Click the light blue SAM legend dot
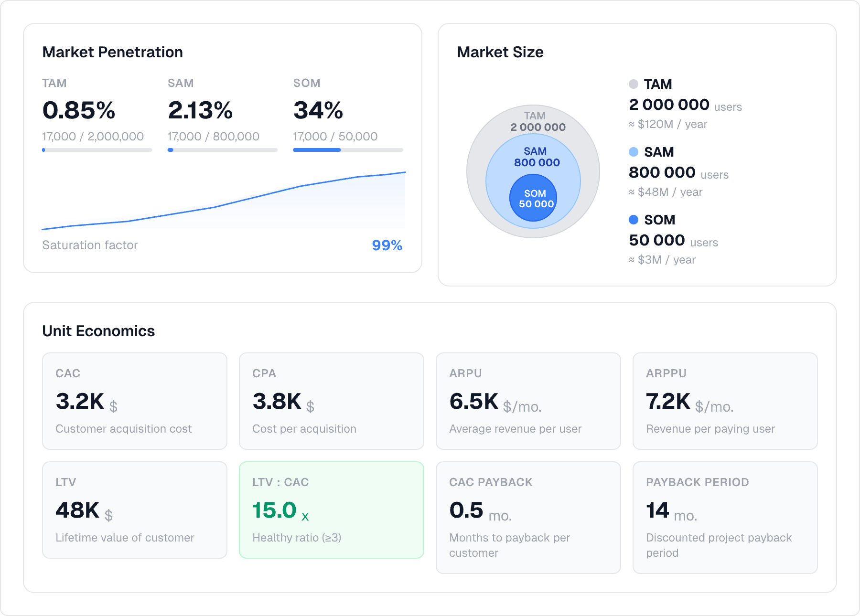860x616 pixels. pyautogui.click(x=634, y=152)
